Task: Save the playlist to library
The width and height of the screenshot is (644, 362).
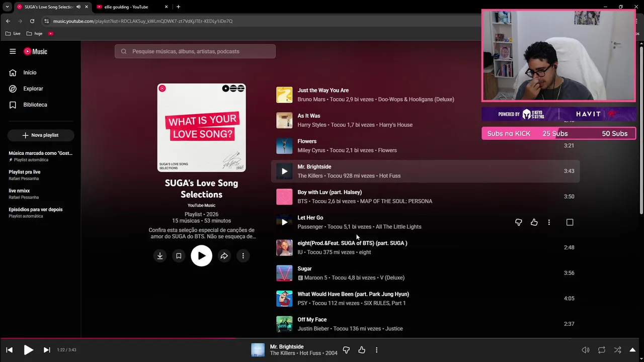Action: [x=179, y=256]
